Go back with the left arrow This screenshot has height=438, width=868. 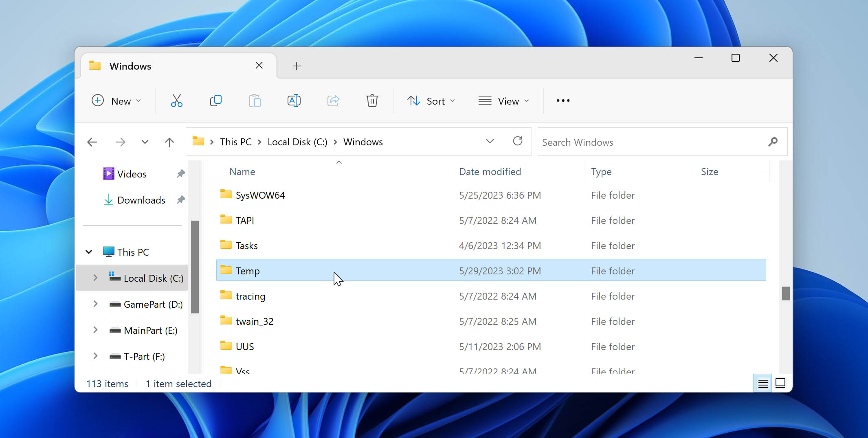[x=92, y=142]
